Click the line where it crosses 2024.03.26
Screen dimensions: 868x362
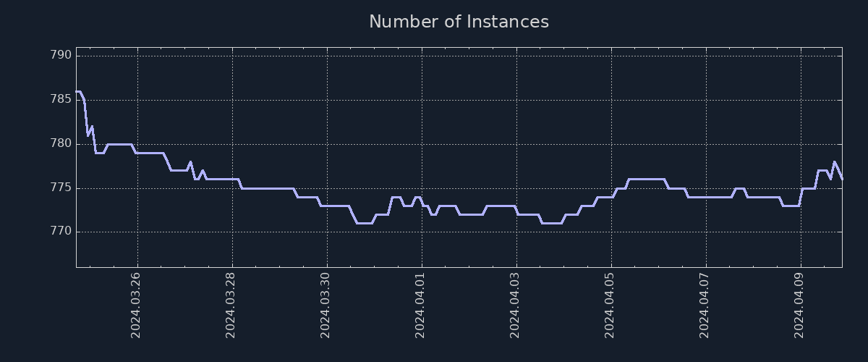pos(137,153)
